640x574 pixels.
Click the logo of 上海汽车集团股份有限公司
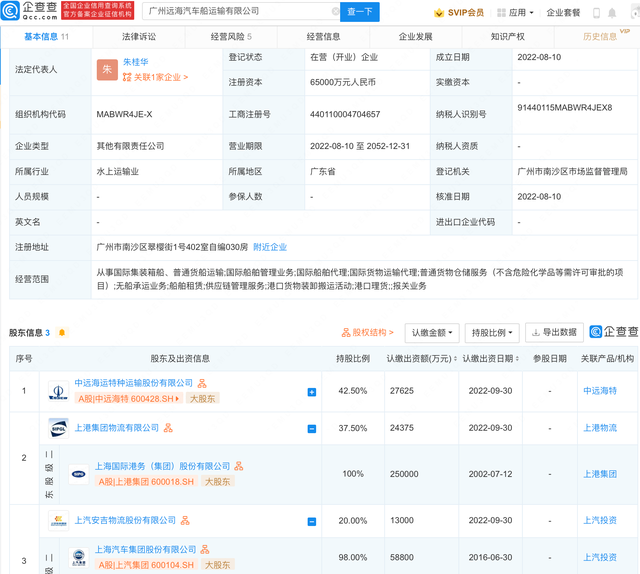[x=79, y=557]
